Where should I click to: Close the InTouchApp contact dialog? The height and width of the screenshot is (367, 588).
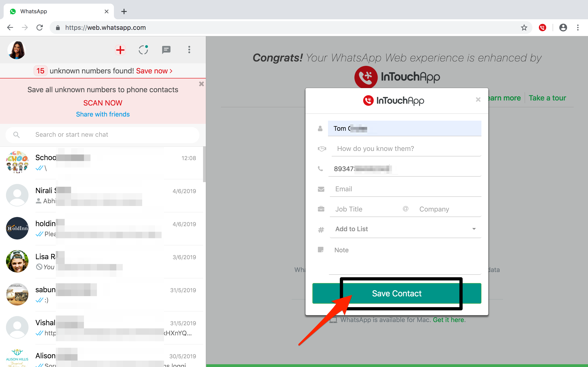(478, 100)
